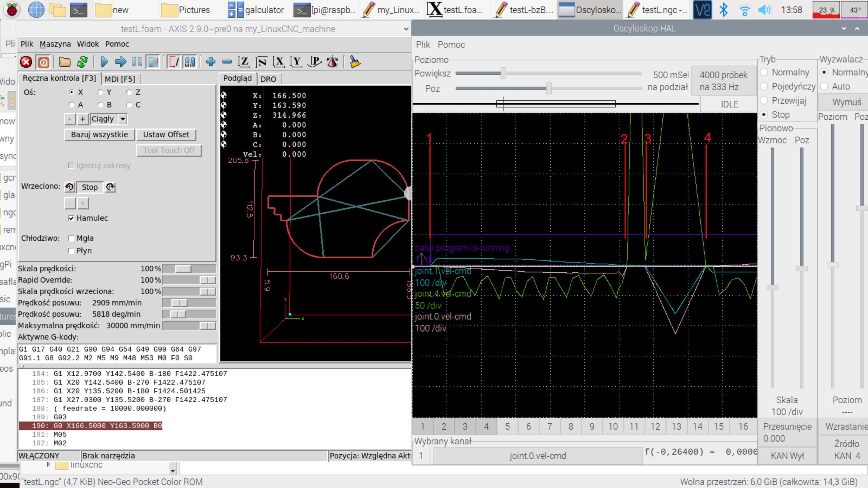
Task: Toggle the machine power icon
Action: pyautogui.click(x=43, y=62)
